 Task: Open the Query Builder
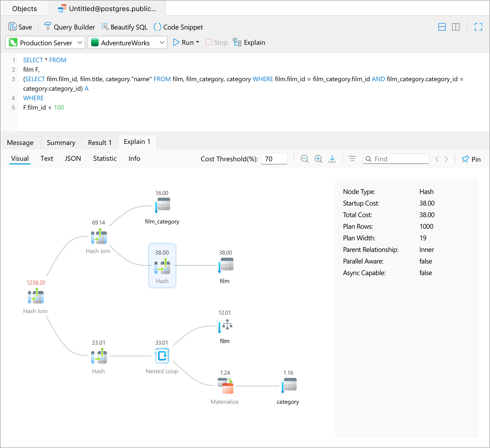(70, 27)
